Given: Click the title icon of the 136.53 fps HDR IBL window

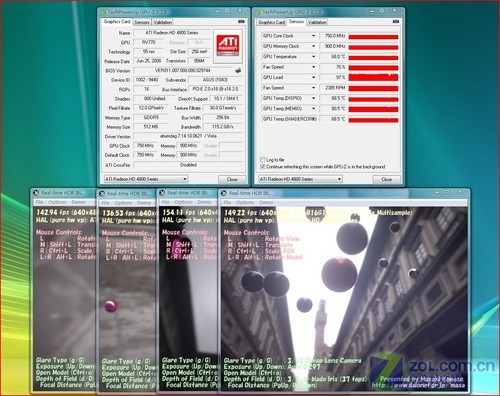Looking at the screenshot, I should click(102, 193).
